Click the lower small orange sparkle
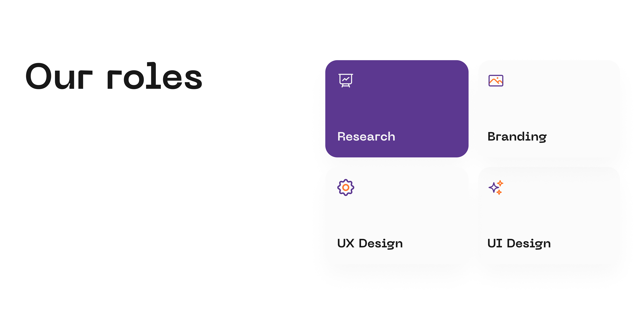This screenshot has height=325, width=644. pos(499,192)
